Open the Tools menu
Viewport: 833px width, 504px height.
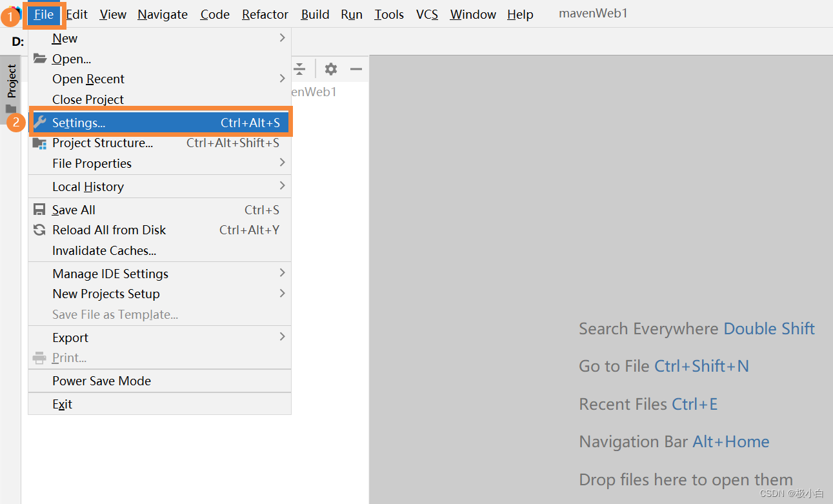[389, 14]
